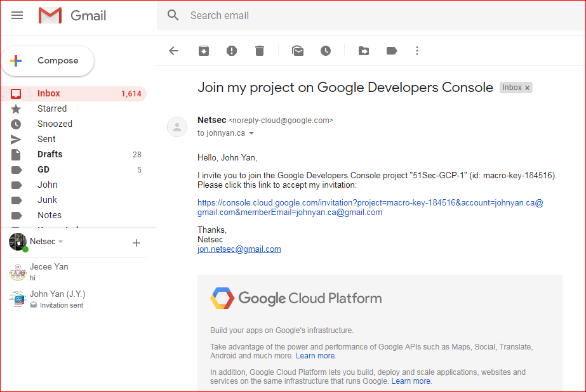Open John Yan (J.Y.) chat entry
Image resolution: width=586 pixels, height=392 pixels.
point(77,299)
